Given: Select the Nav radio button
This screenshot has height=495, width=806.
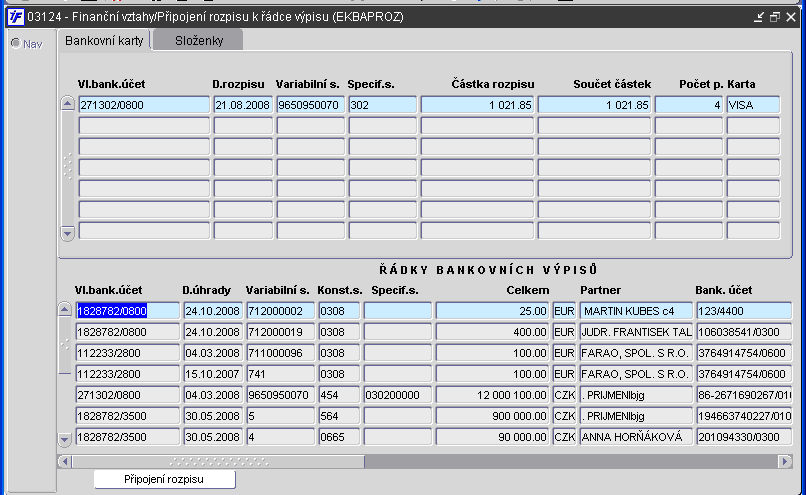Looking at the screenshot, I should coord(15,44).
